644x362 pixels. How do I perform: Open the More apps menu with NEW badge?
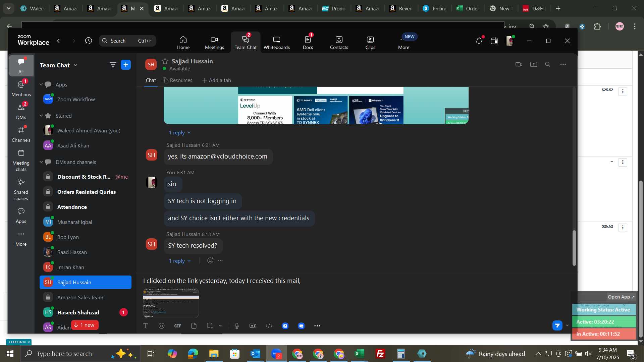click(x=404, y=43)
